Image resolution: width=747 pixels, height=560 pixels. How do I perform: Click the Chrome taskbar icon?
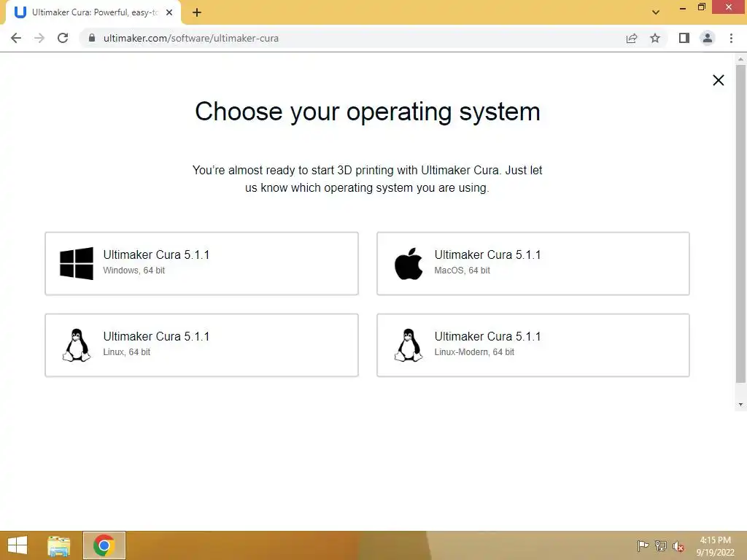(104, 545)
